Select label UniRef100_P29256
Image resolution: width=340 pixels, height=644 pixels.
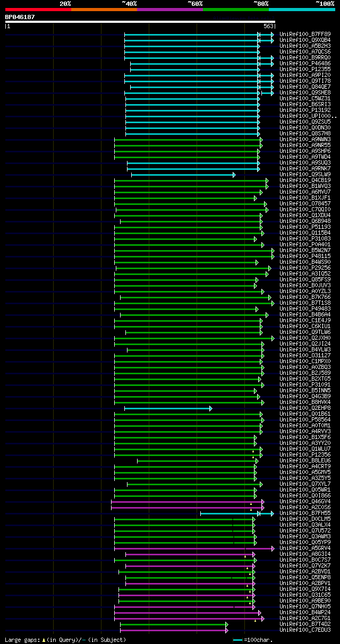304,268
